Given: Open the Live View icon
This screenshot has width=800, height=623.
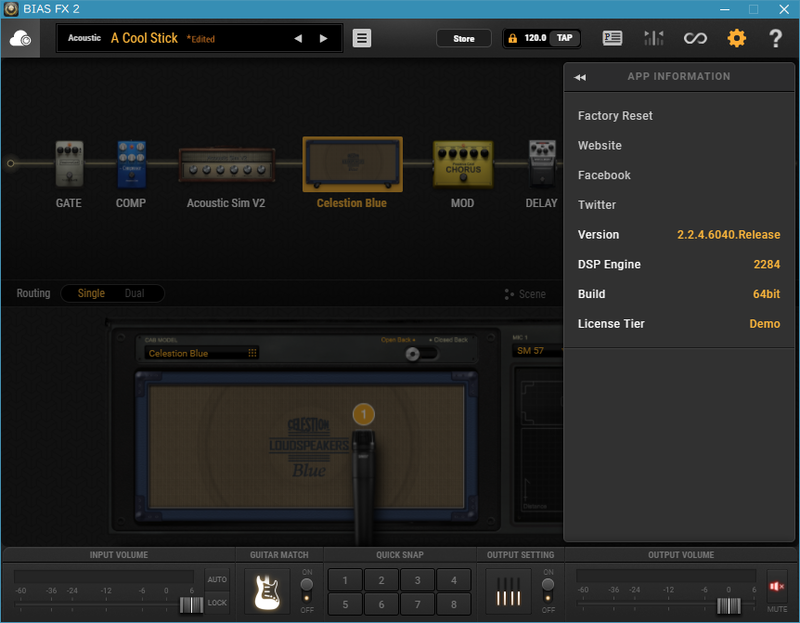Looking at the screenshot, I should tap(612, 38).
